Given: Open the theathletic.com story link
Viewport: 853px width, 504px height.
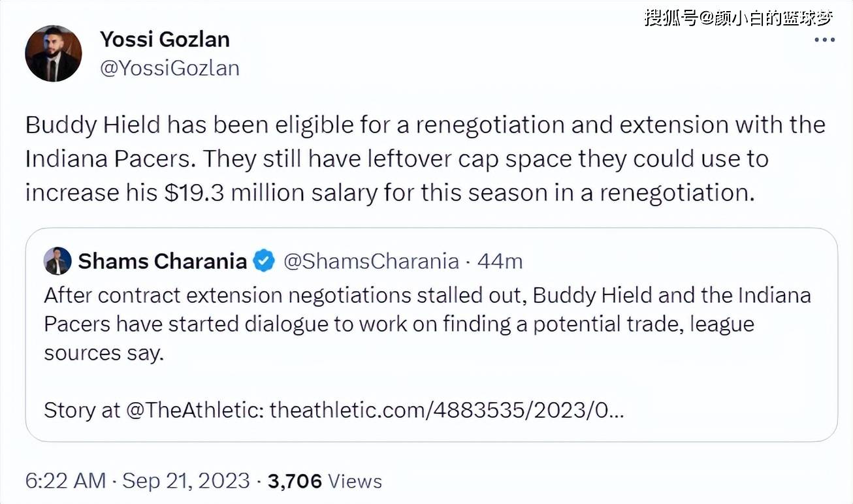Looking at the screenshot, I should (x=447, y=410).
